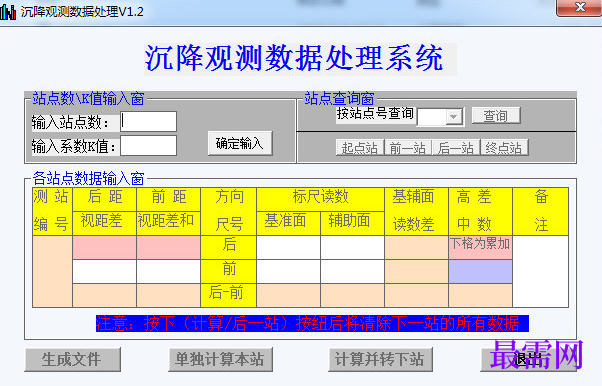602x386 pixels.
Task: Click the 前 距 header cell
Action: tap(168, 199)
